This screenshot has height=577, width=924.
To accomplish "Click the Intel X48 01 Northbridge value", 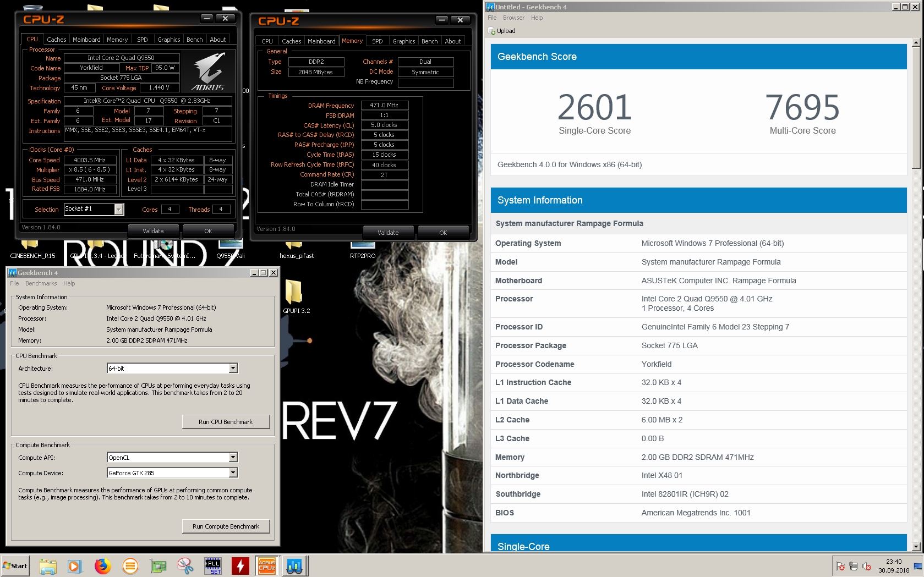I will point(662,475).
